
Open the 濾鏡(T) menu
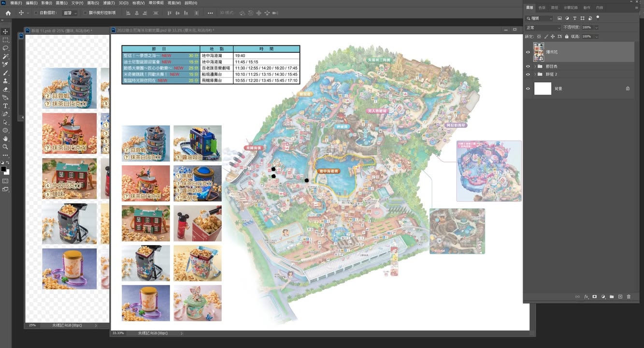pyautogui.click(x=109, y=3)
